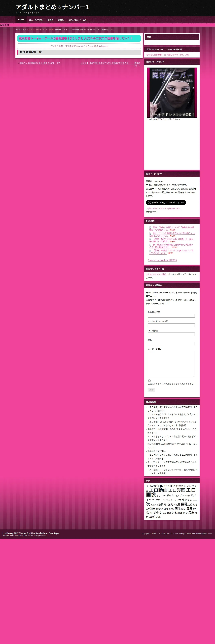Open the Aj Bailey footer link
This screenshot has width=215, height=644.
pyautogui.click(x=43, y=535)
